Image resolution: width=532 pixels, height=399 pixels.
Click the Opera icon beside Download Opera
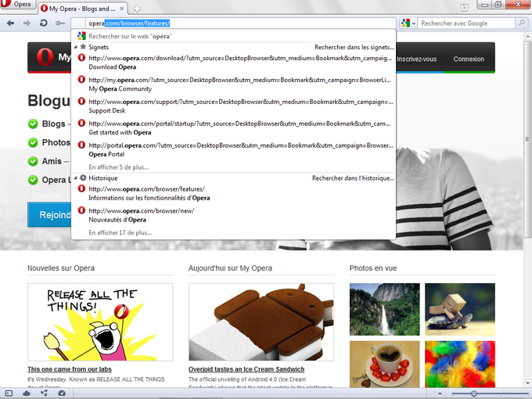(81, 58)
